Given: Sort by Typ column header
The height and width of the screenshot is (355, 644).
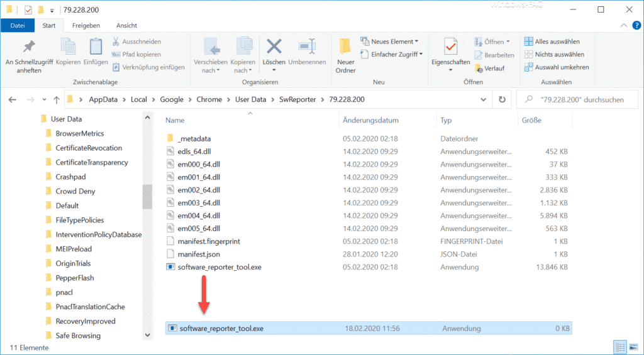Looking at the screenshot, I should click(446, 120).
